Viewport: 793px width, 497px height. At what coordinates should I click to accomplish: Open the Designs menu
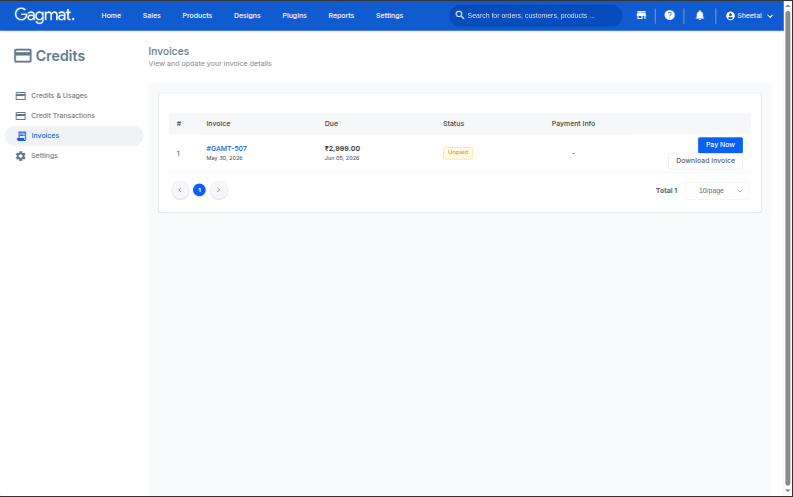pyautogui.click(x=247, y=16)
